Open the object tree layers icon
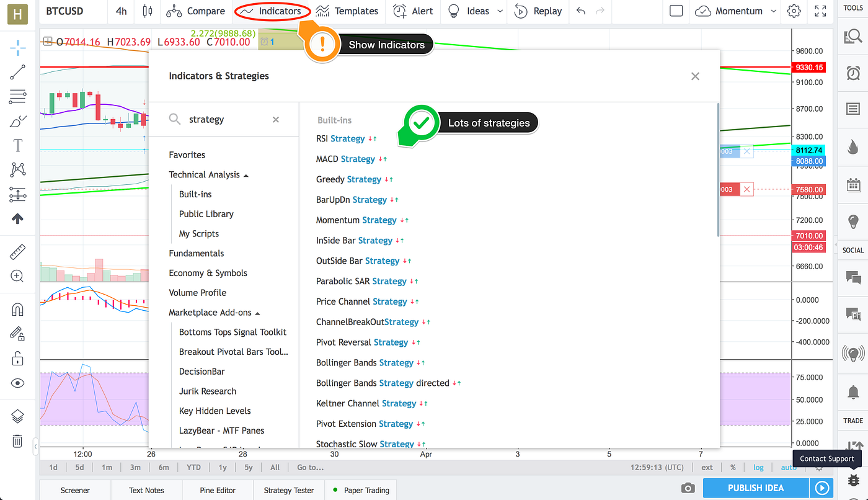 (17, 416)
